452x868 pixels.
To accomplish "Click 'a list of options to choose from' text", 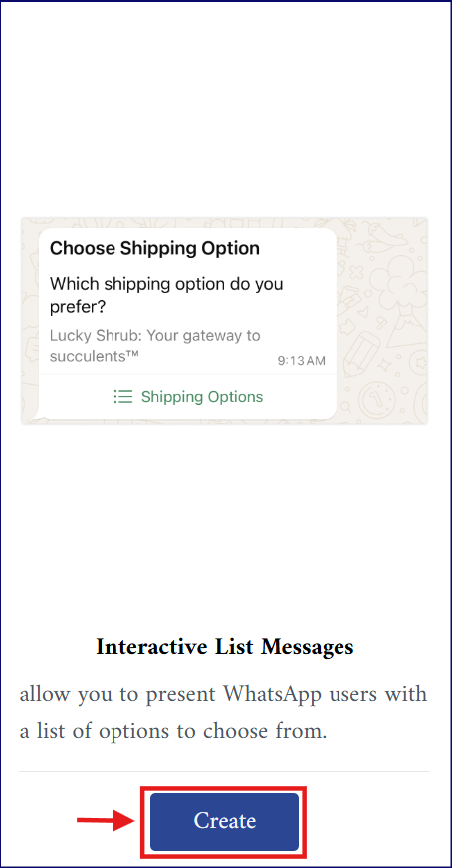I will pyautogui.click(x=173, y=732).
